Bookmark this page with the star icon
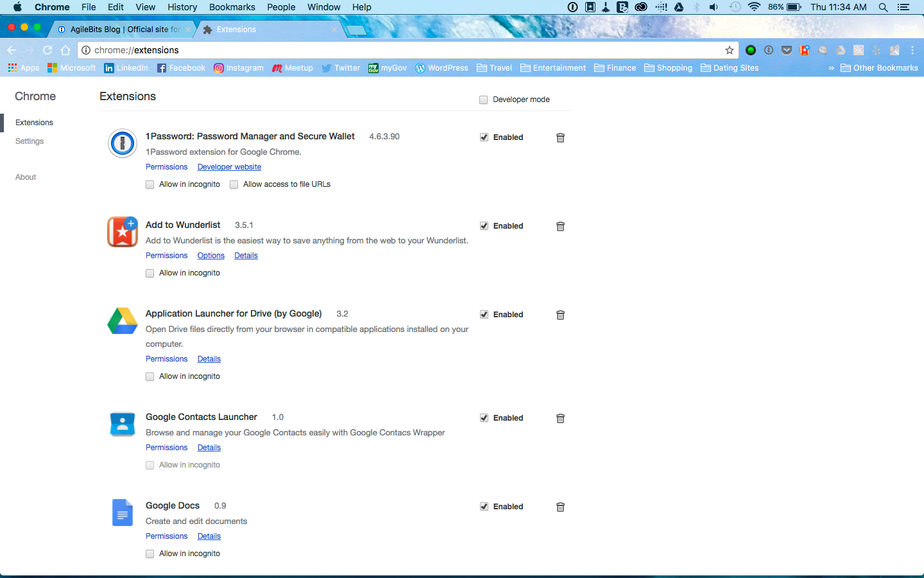Image resolution: width=924 pixels, height=578 pixels. [x=730, y=50]
